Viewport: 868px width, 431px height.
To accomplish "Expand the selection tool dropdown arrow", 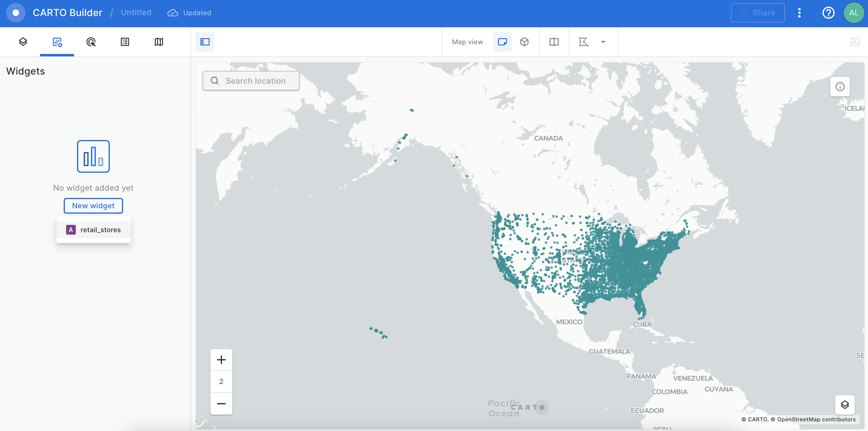I will pos(603,42).
